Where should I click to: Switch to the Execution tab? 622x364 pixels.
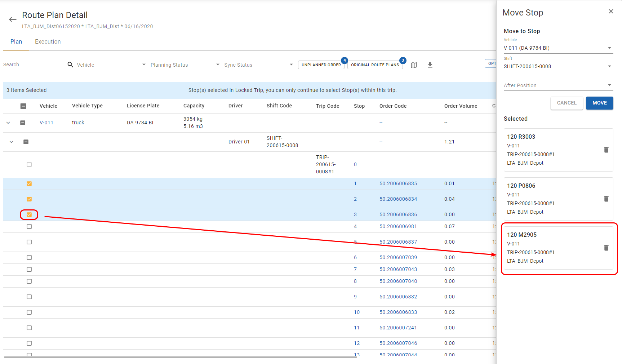coord(48,42)
